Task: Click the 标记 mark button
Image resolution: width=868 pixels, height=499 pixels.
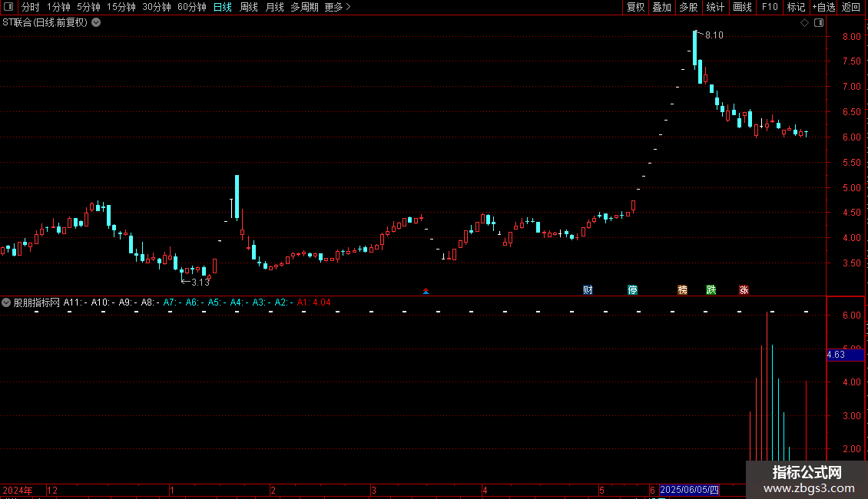Action: 796,7
